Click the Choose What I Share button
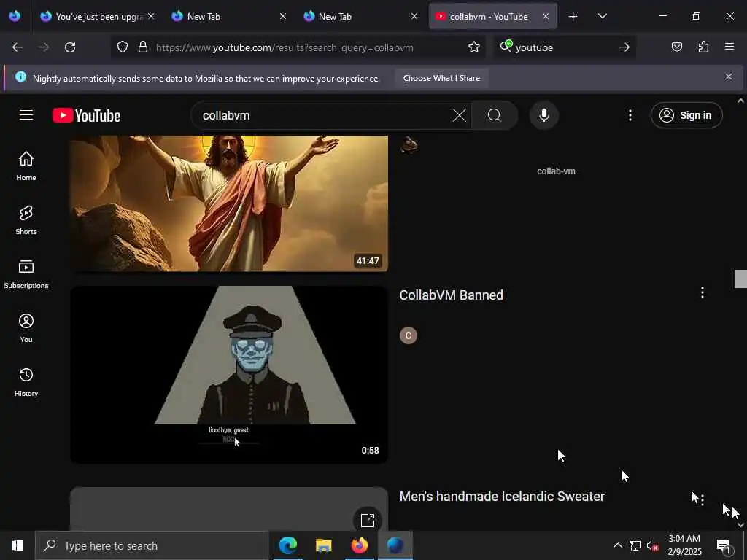 click(441, 78)
